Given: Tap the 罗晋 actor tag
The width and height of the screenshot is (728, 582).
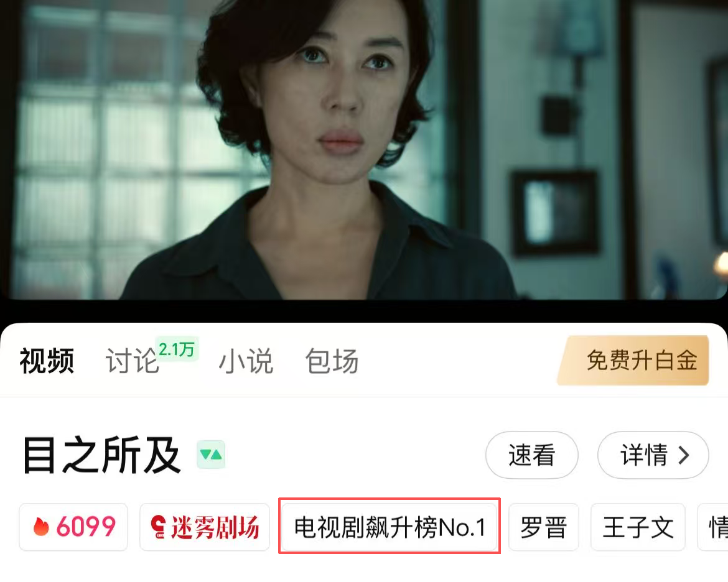Looking at the screenshot, I should tap(544, 527).
